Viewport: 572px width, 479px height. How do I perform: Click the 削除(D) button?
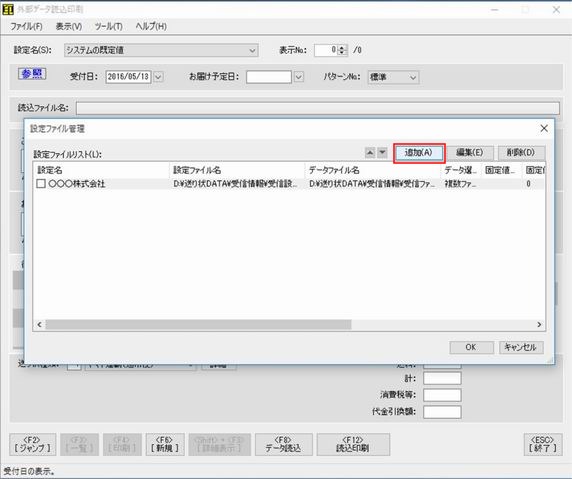click(521, 152)
